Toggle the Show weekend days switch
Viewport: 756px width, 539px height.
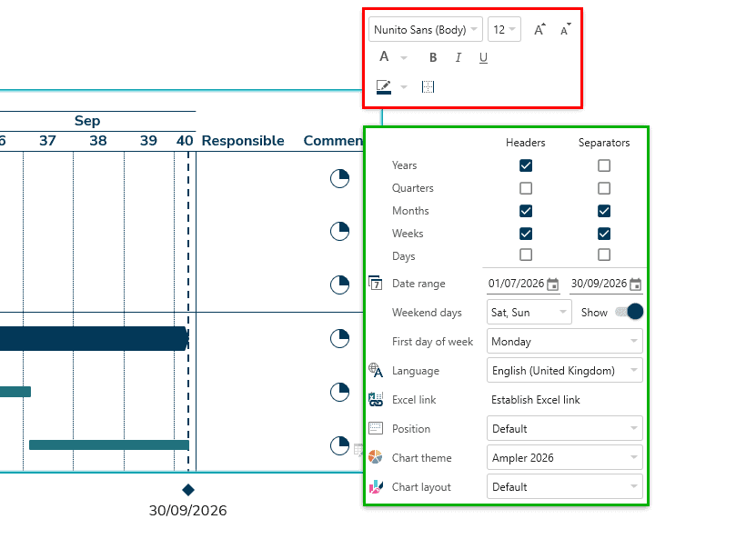click(x=630, y=312)
